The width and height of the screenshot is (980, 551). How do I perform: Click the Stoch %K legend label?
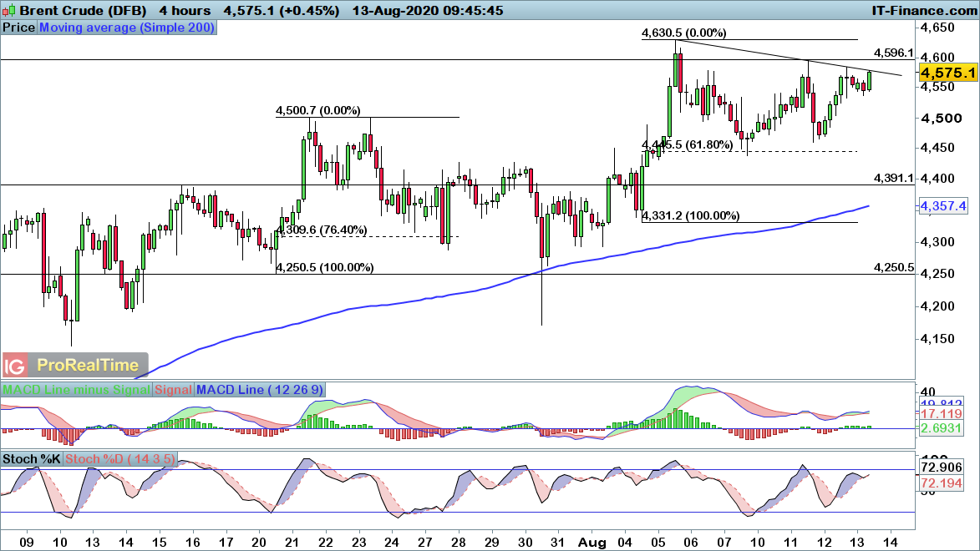coord(32,459)
